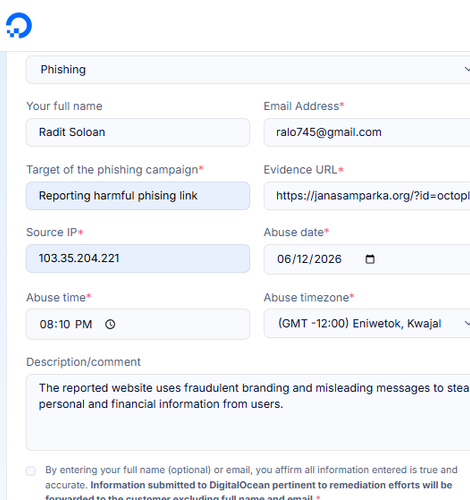Click the DigitalOcean logo icon

tap(19, 25)
